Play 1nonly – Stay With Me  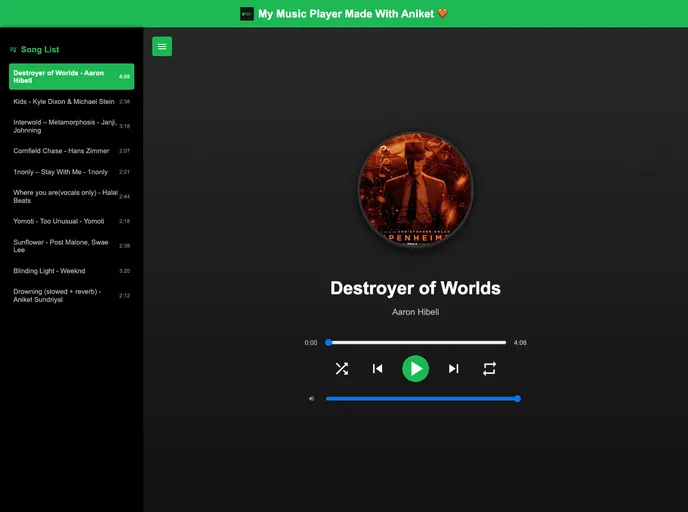72,172
